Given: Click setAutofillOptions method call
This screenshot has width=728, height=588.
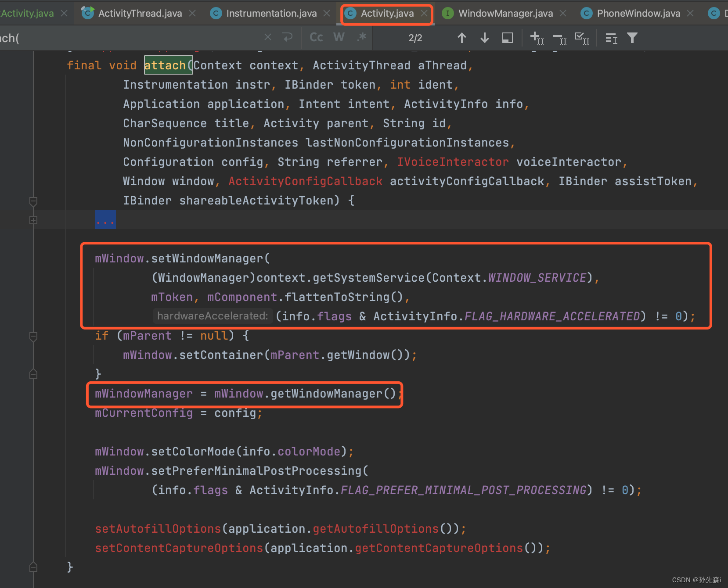Looking at the screenshot, I should (158, 529).
